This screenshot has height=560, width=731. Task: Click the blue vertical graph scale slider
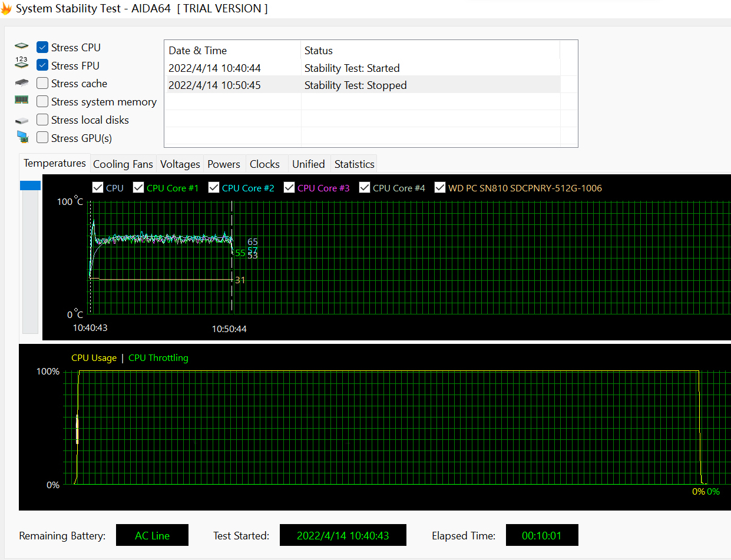(x=30, y=185)
